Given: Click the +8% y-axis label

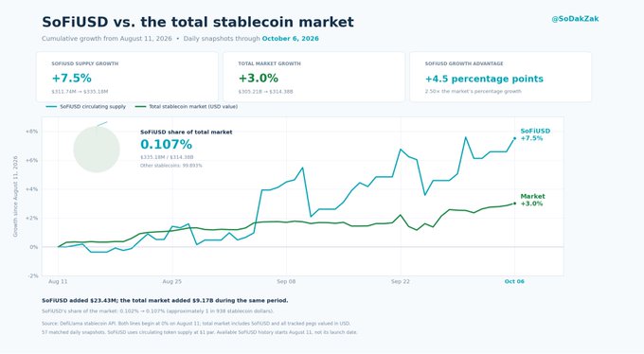Looking at the screenshot, I should point(31,132).
